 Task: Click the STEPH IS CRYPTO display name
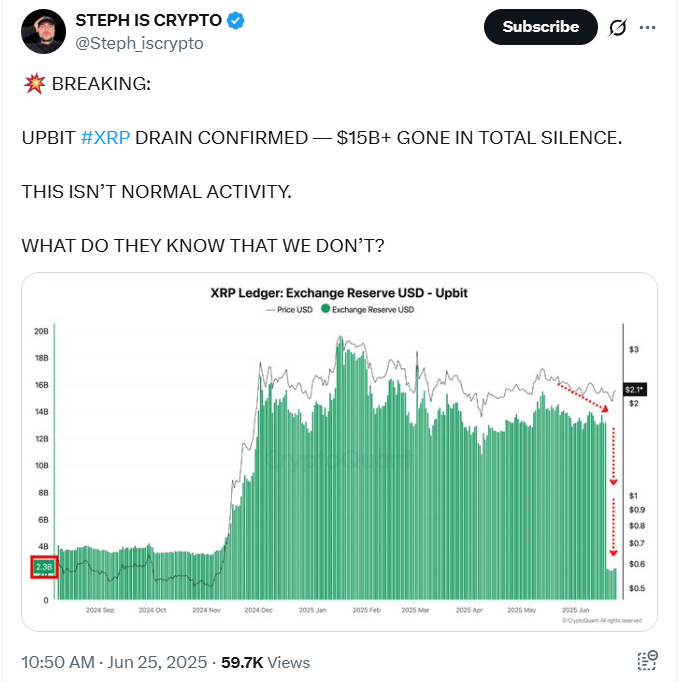[148, 20]
